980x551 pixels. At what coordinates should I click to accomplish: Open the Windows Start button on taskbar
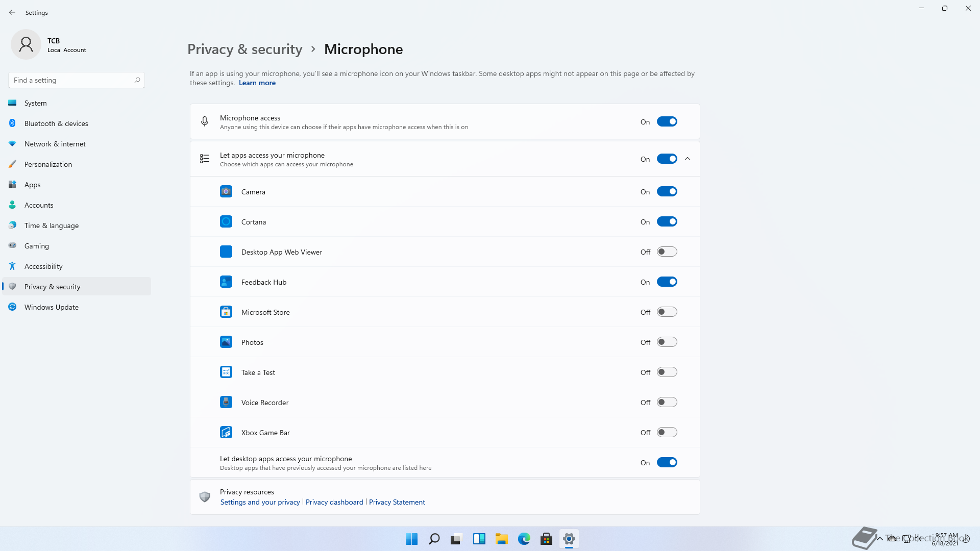pyautogui.click(x=411, y=539)
